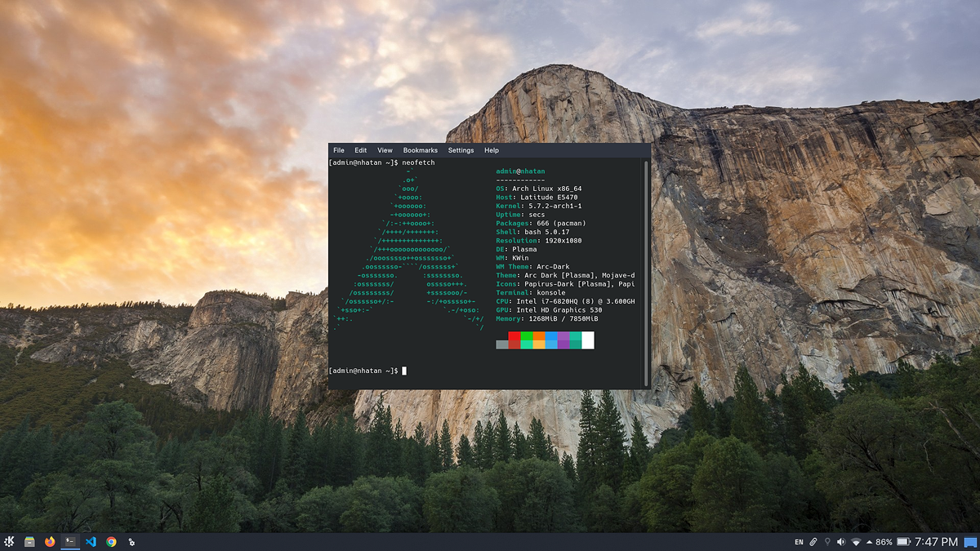Click the CPU: Intel i7-6820HQ line

pyautogui.click(x=565, y=302)
